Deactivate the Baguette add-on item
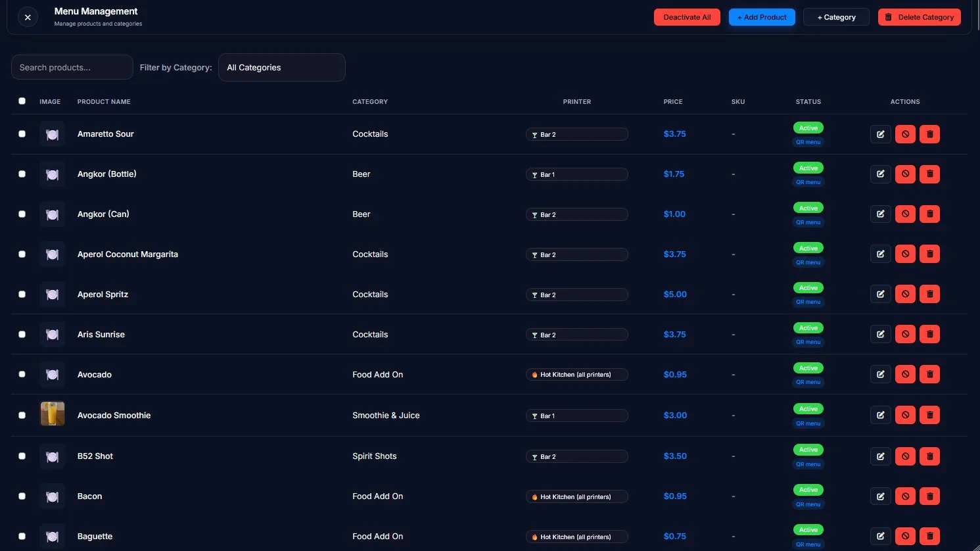 point(905,537)
